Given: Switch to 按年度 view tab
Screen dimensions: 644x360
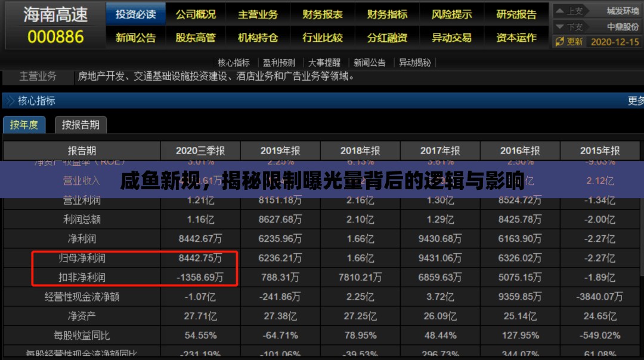Looking at the screenshot, I should click(x=24, y=125).
